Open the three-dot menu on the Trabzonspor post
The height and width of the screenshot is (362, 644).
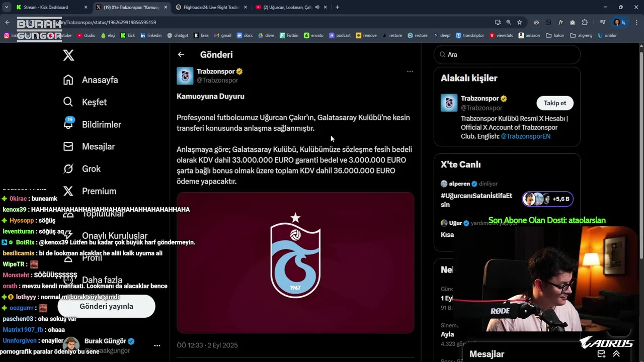[410, 71]
